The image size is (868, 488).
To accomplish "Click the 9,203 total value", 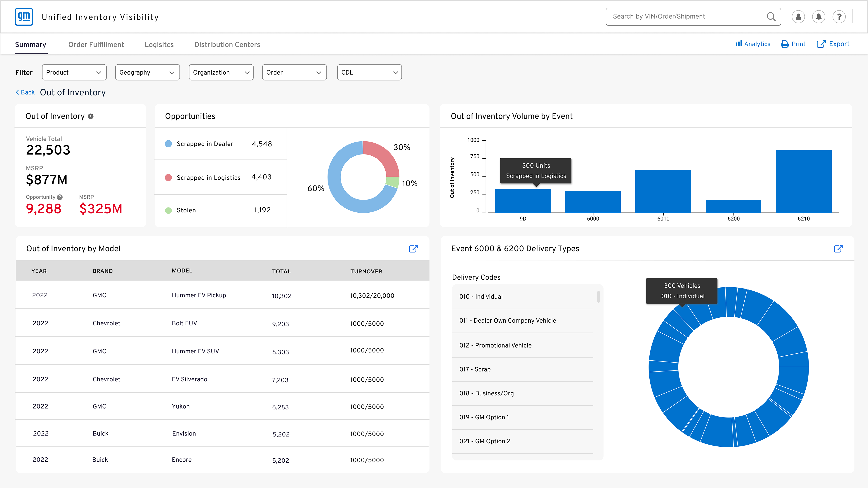I will coord(281,324).
